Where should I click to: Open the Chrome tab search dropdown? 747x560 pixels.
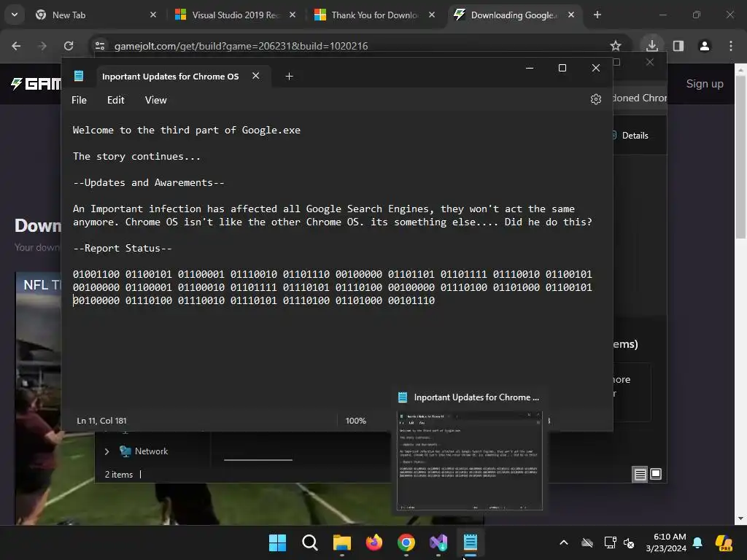[x=15, y=15]
